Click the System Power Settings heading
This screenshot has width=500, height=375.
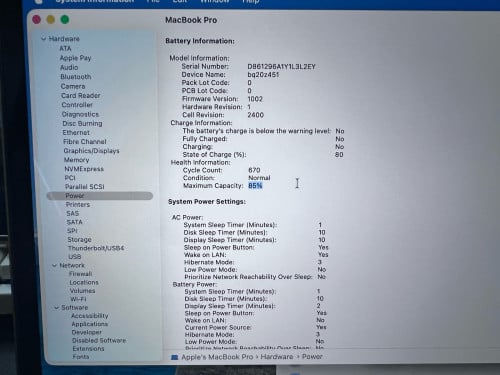[207, 202]
